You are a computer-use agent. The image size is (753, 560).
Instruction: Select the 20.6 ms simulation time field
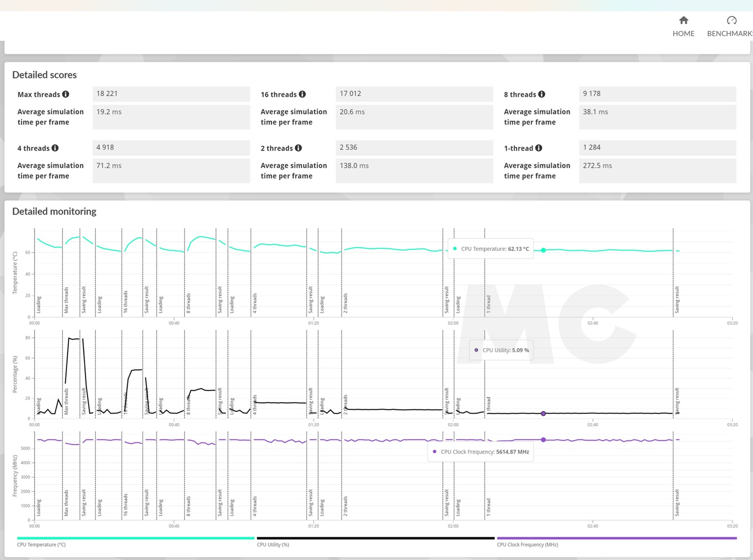click(x=414, y=117)
